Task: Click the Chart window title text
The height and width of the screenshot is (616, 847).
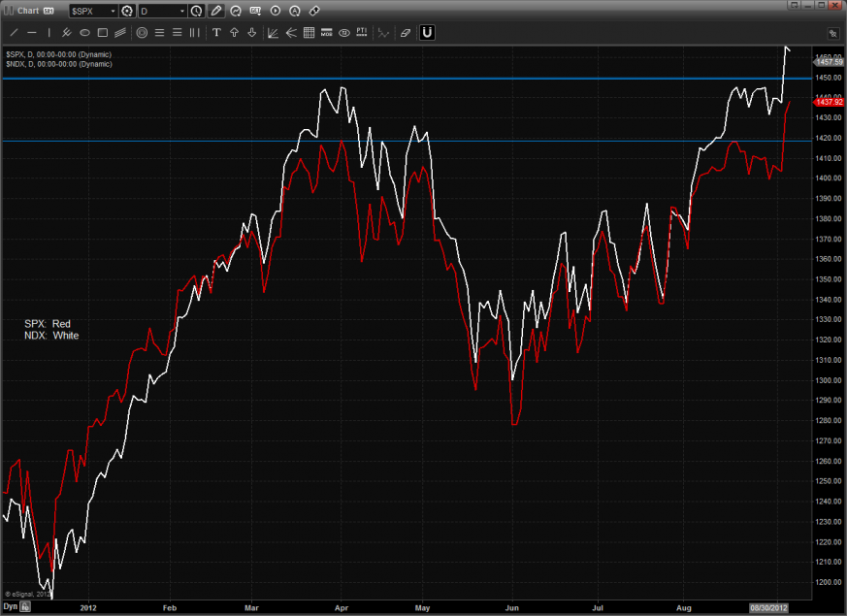Action: click(x=28, y=11)
